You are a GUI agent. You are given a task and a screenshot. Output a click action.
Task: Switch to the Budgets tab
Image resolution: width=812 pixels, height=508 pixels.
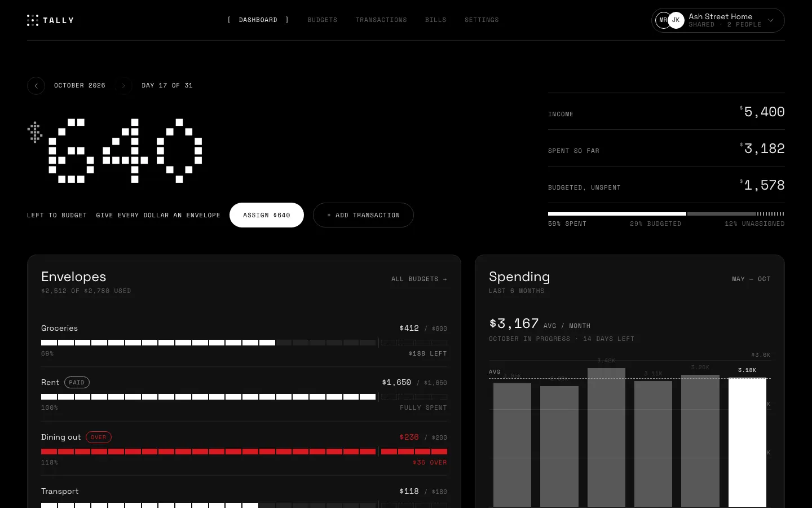(x=323, y=20)
